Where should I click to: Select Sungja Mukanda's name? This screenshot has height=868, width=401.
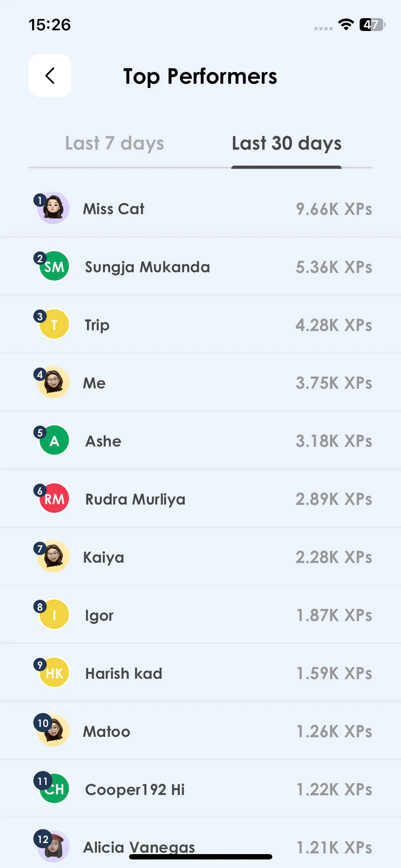click(x=147, y=267)
